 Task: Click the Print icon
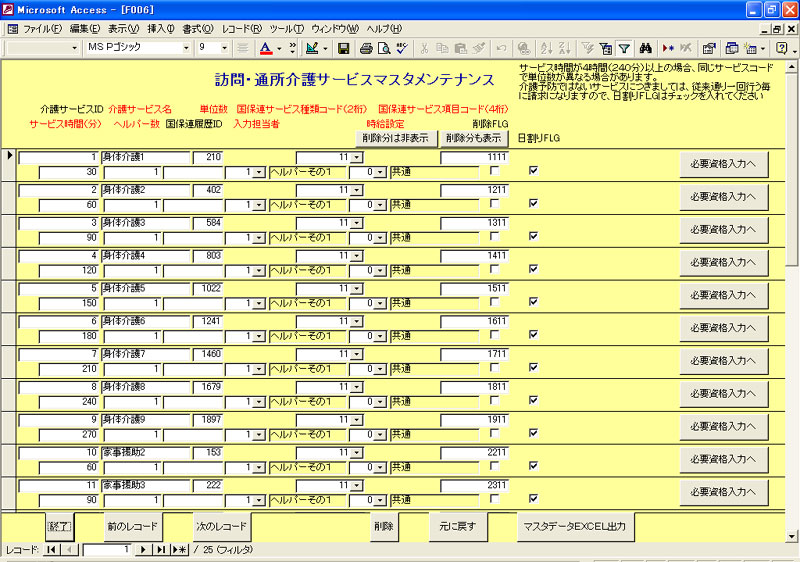[x=366, y=48]
